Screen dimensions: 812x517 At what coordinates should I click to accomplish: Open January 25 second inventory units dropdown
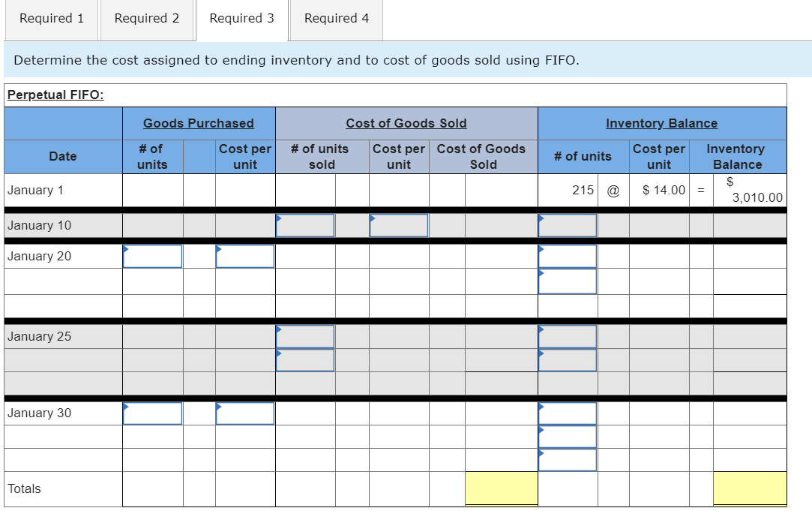(x=568, y=360)
